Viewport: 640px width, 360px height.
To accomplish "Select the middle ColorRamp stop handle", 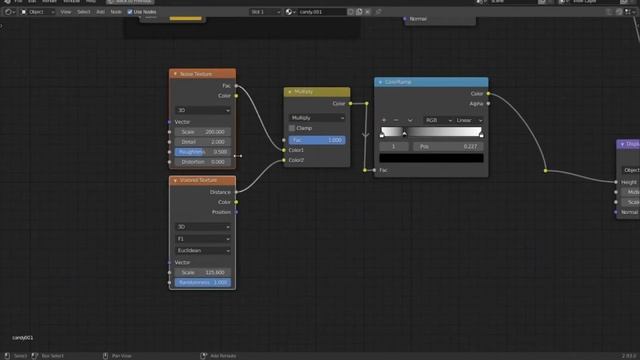I will tap(404, 134).
